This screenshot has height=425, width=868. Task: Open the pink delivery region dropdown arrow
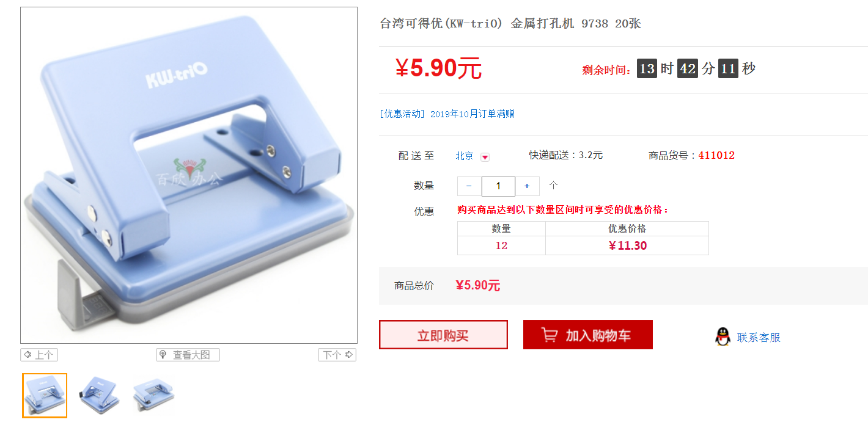point(485,157)
